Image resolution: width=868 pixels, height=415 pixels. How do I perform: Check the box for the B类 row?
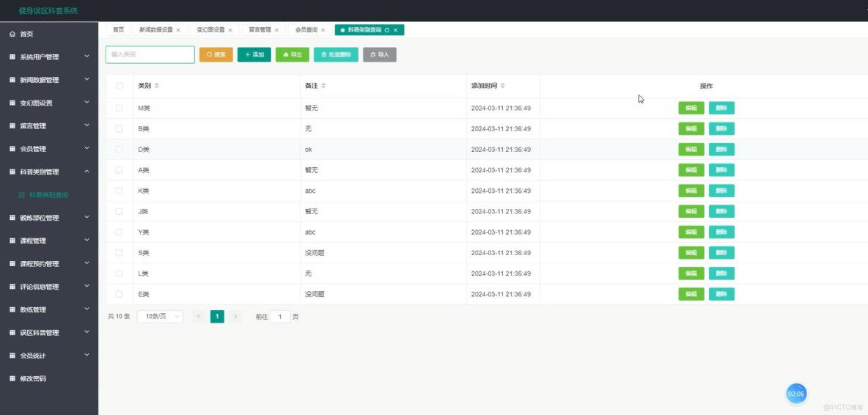(119, 128)
